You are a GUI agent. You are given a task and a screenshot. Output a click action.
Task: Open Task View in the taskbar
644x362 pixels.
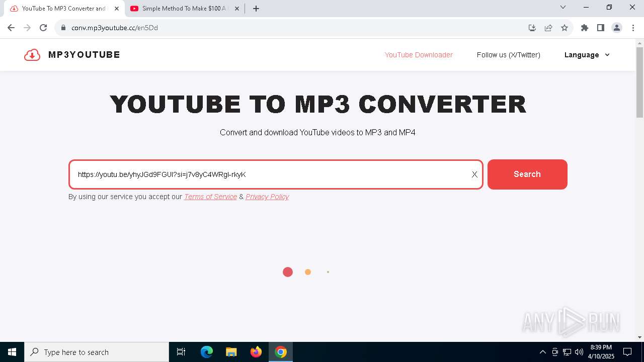tap(181, 352)
